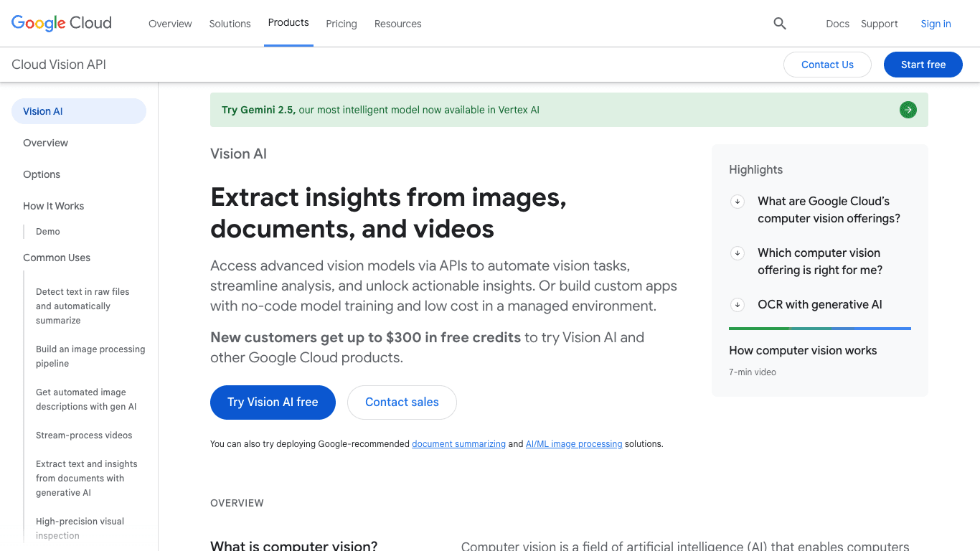Click the 'Highlights' panel heading

(x=755, y=170)
